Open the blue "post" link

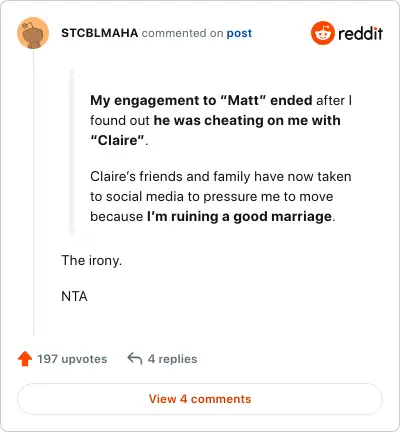[x=239, y=33]
